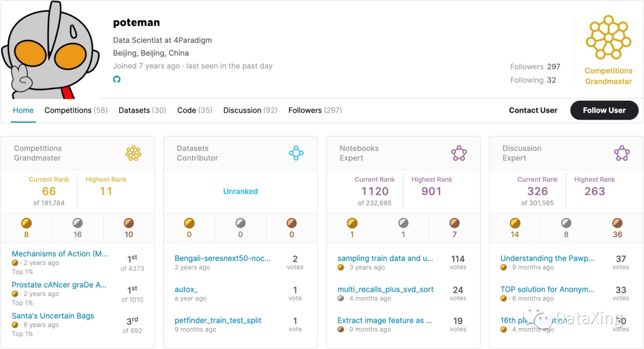Viewport: 644px width, 349px height.
Task: Open the Unranked link on the Datasets card
Action: [240, 191]
